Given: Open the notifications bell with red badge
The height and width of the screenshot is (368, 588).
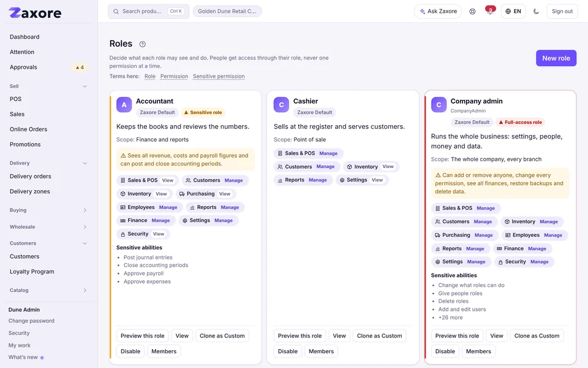Looking at the screenshot, I should point(490,11).
